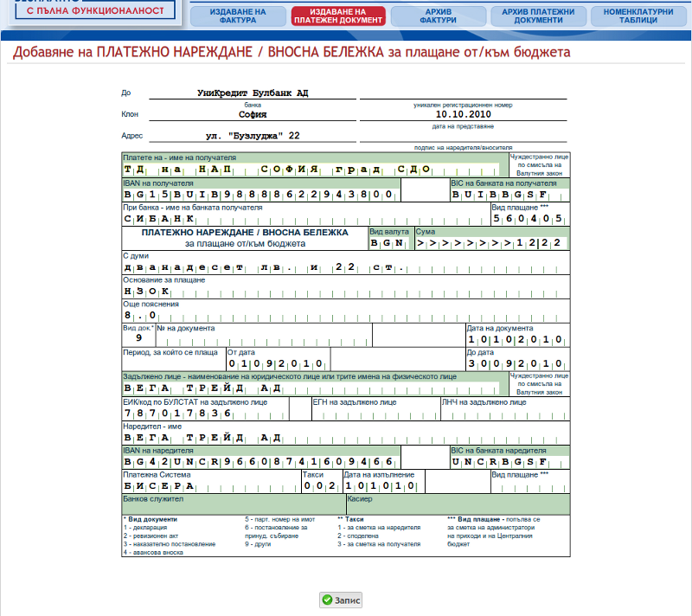Open НОМЕНКЛАТУРНИ ТАБЛИЦИ tab
The image size is (692, 616).
638,16
